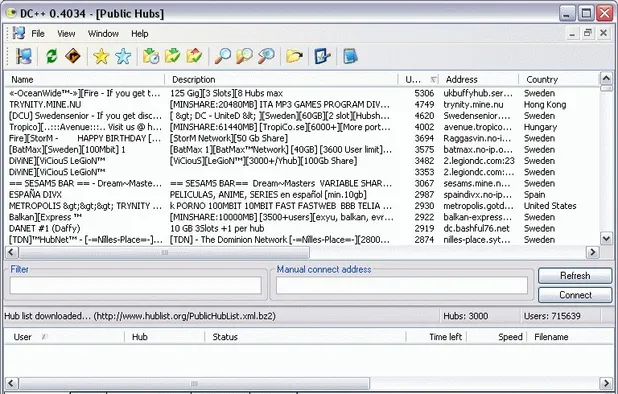Open the View menu
618x394 pixels.
click(66, 33)
